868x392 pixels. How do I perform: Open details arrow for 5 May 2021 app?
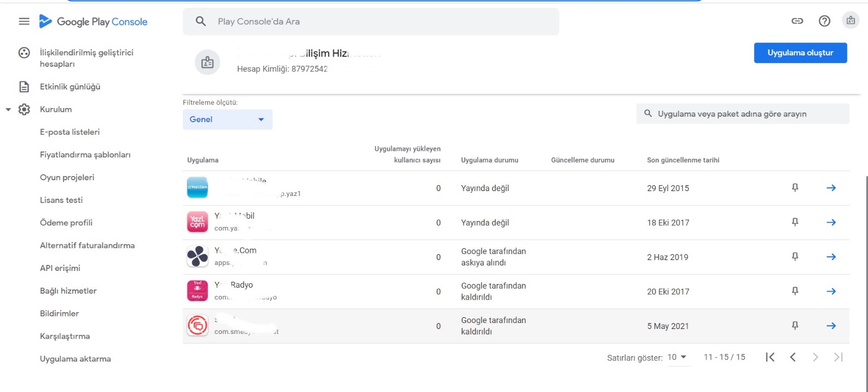point(831,326)
